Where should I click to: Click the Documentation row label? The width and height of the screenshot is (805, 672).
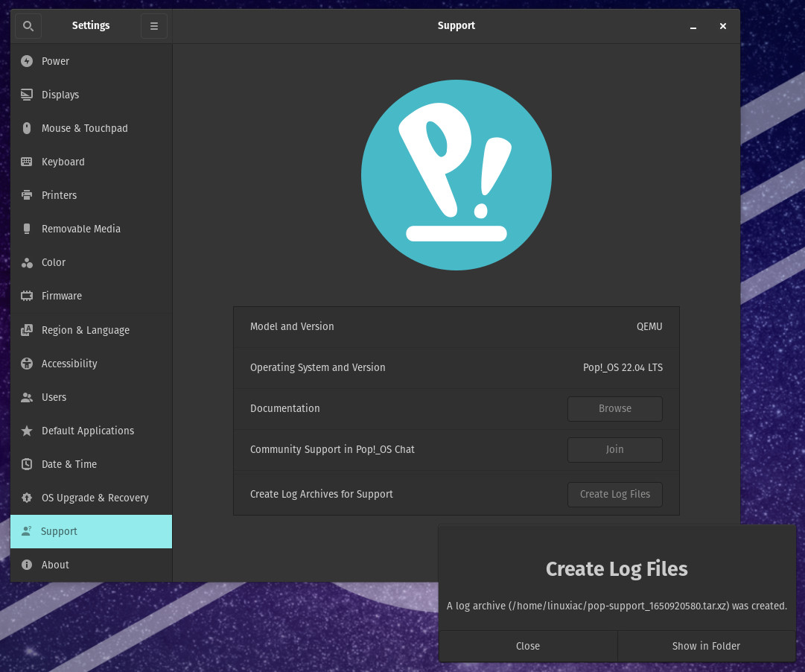point(285,408)
